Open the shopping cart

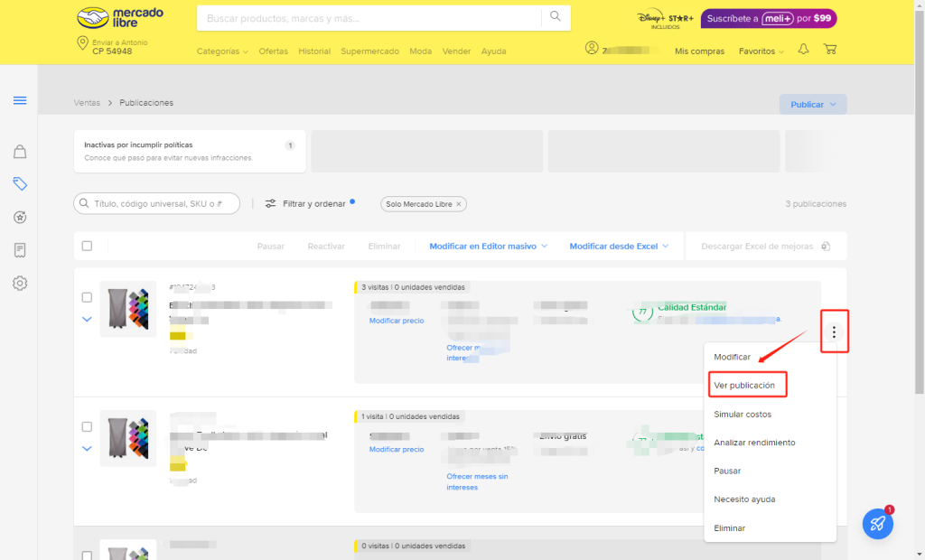pos(830,50)
